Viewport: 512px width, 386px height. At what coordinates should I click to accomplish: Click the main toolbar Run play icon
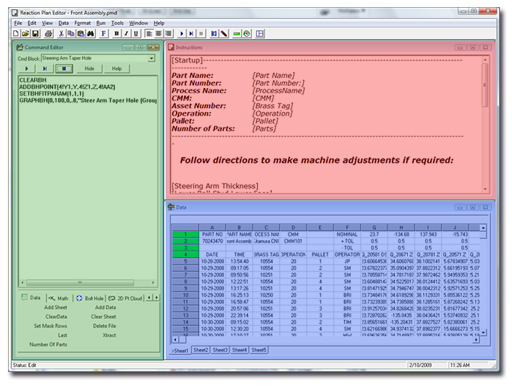pyautogui.click(x=182, y=34)
